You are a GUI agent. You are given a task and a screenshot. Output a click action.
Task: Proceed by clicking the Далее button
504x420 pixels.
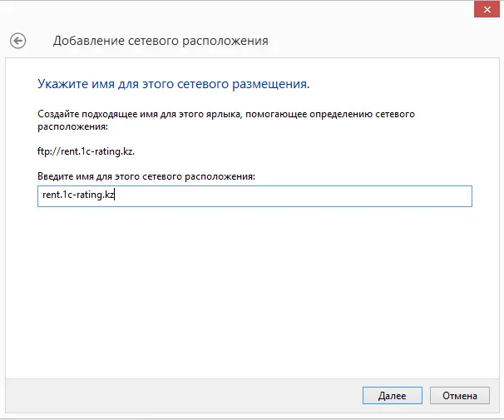click(393, 395)
